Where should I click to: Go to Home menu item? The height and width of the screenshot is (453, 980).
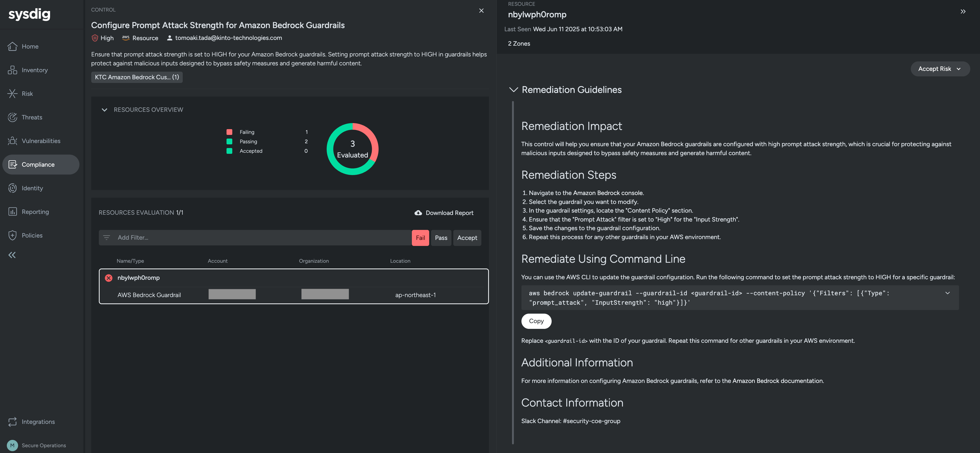[x=30, y=46]
